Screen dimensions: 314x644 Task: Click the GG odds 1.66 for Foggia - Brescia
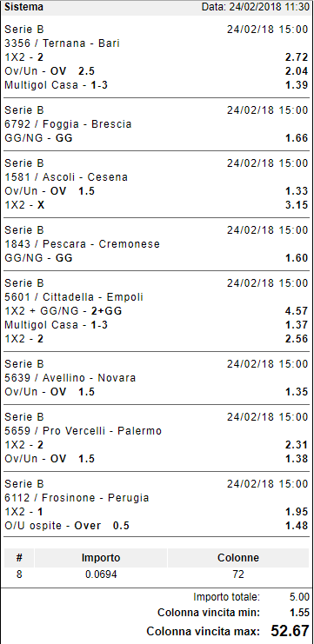point(297,138)
